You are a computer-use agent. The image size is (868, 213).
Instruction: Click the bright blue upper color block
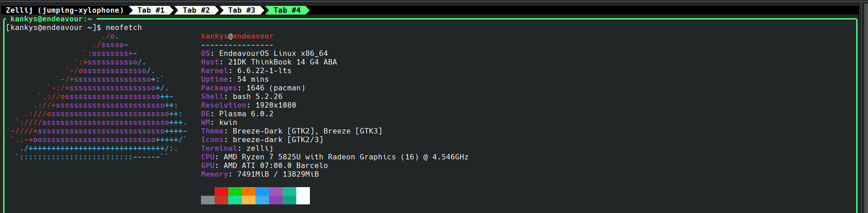click(x=262, y=191)
